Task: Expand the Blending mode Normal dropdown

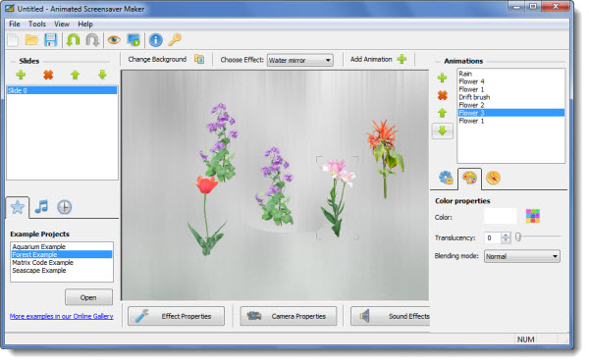Action: (555, 256)
